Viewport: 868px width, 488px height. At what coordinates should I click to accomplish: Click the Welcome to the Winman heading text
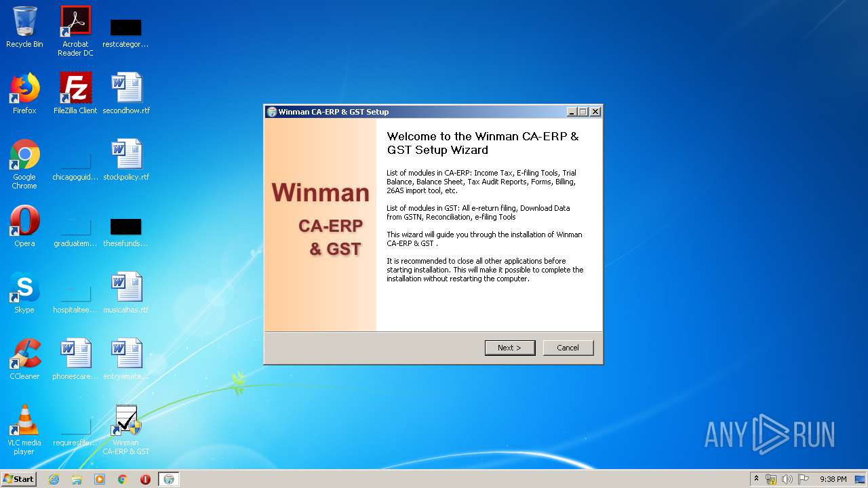click(x=483, y=143)
